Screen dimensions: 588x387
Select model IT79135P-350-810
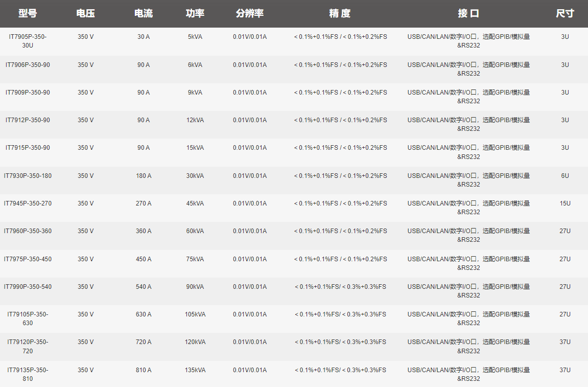click(x=28, y=374)
